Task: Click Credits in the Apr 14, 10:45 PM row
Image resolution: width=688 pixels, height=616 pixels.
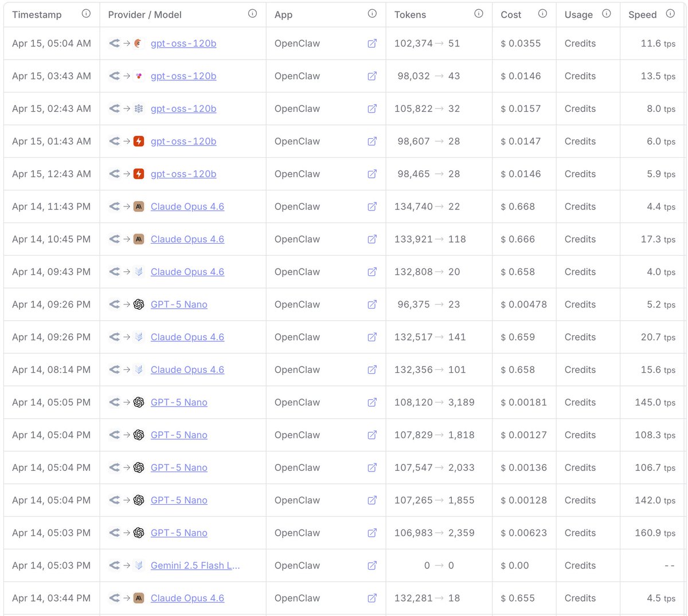Action: point(580,239)
